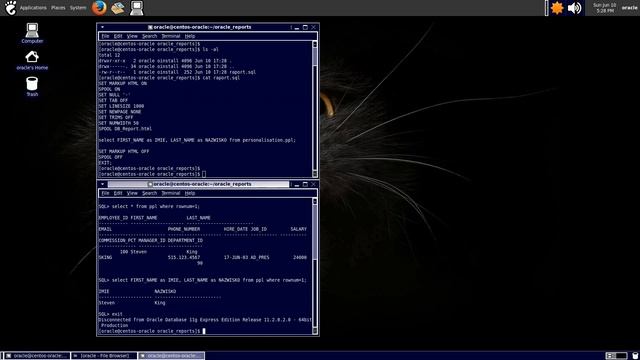Open Help menu in lower terminal
Viewport: 640px width, 360px height.
(190, 193)
